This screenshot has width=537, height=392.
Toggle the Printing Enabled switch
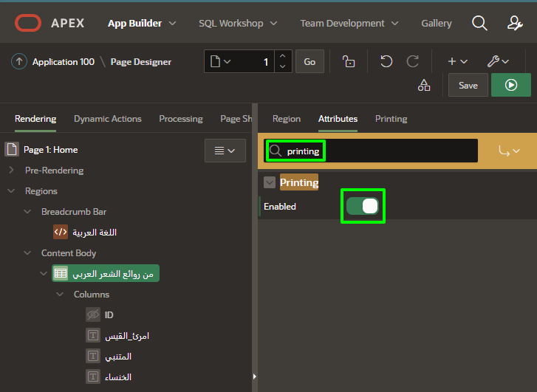(363, 207)
